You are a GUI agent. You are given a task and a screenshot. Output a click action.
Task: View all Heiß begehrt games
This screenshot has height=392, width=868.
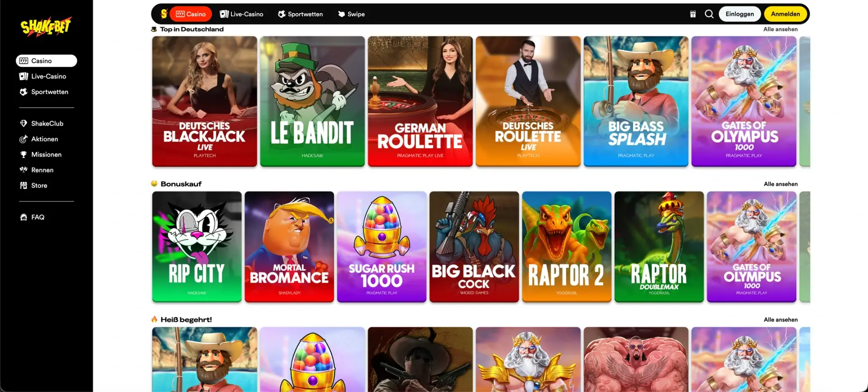tap(780, 320)
